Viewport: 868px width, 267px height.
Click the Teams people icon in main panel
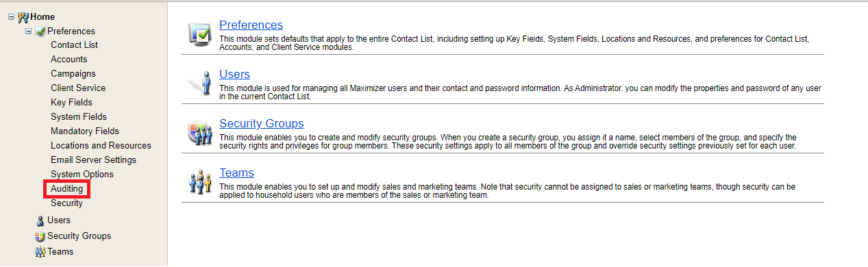[x=200, y=181]
